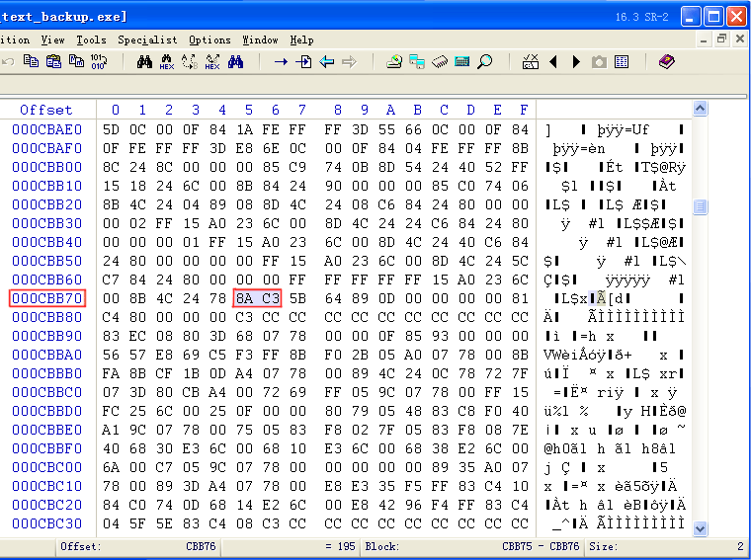Open the Tools menu
Viewport: 751px width, 560px height.
91,40
